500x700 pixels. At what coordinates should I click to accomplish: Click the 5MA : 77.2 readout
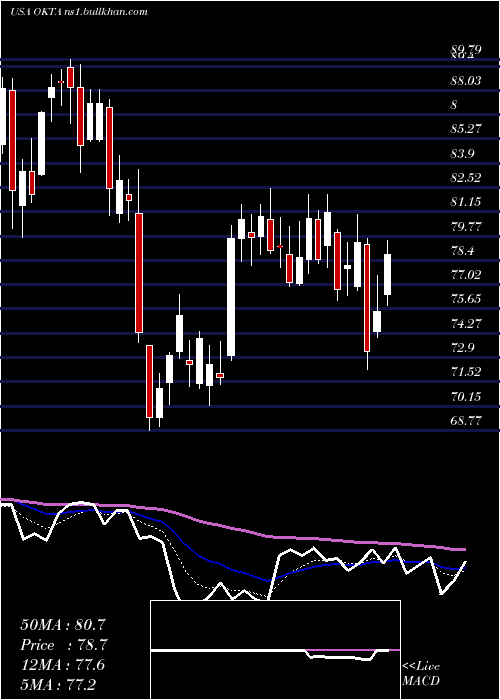58,684
